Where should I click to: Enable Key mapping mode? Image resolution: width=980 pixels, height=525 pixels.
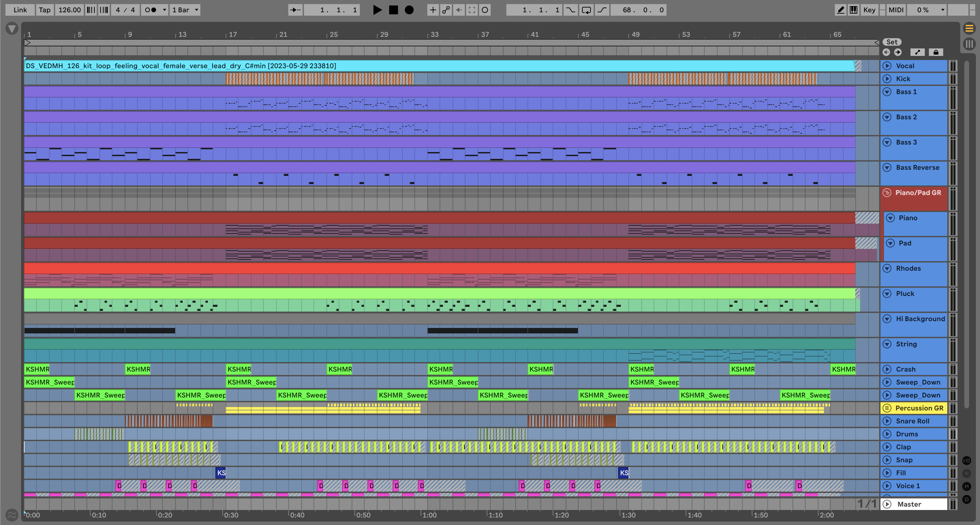coord(869,10)
